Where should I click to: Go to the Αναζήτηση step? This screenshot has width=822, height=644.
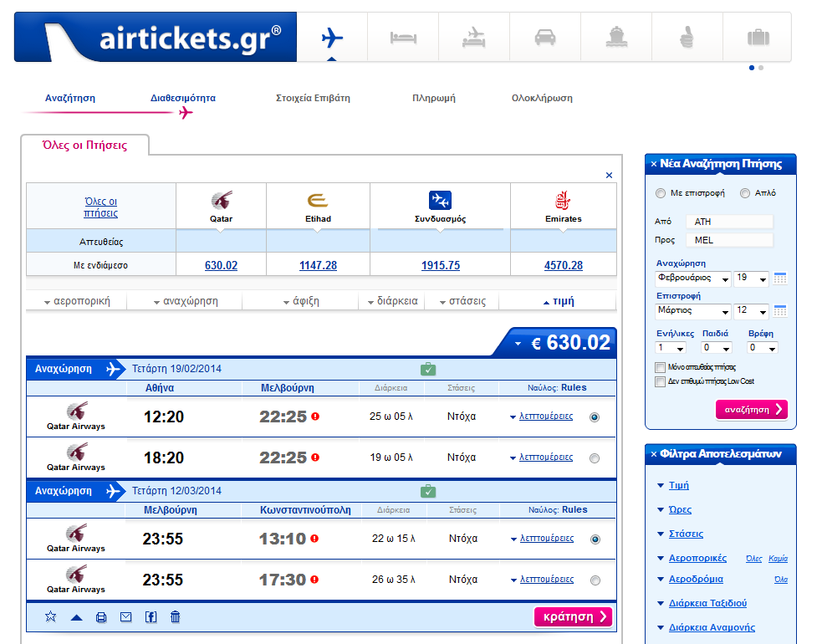click(x=69, y=98)
